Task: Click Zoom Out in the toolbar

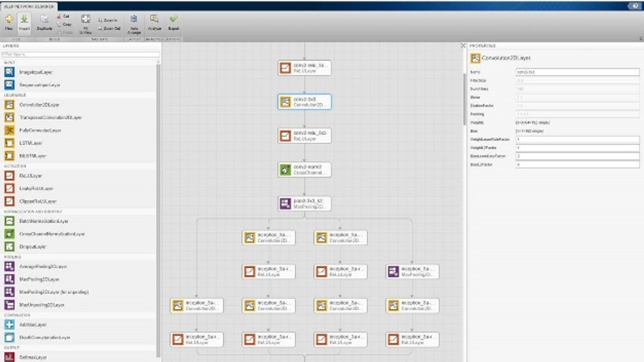Action: (109, 29)
